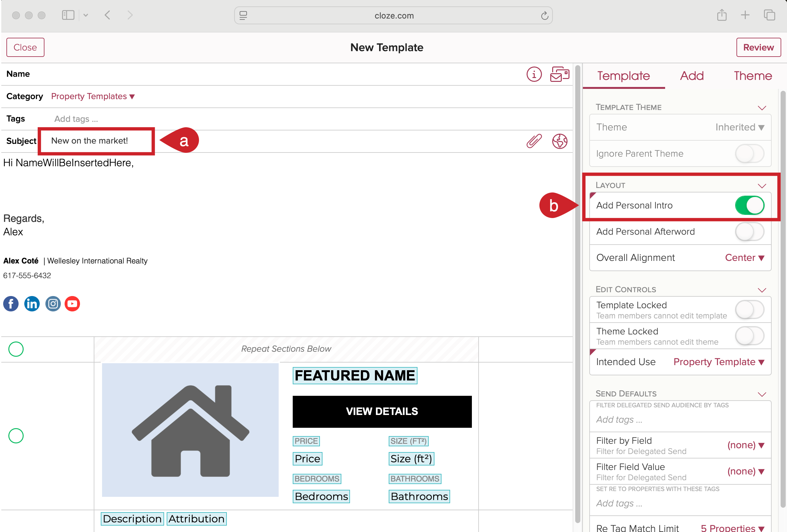The image size is (787, 532).
Task: Click the delegated send audience tags field
Action: coord(680,420)
